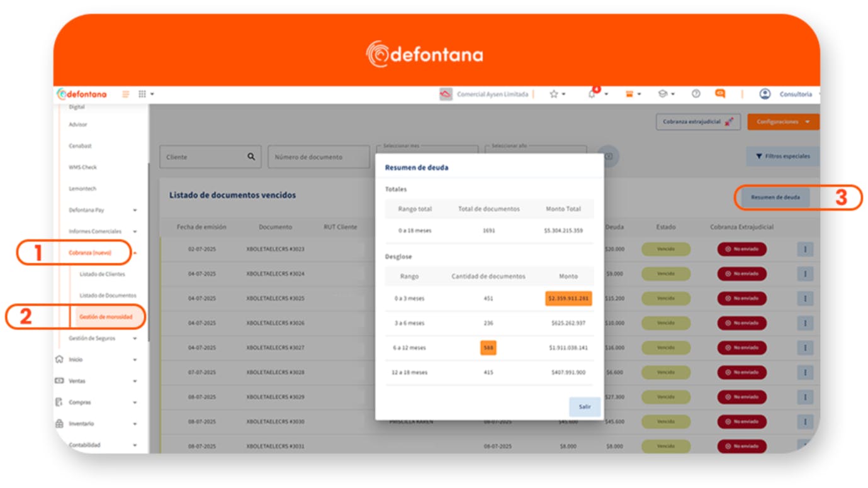Click the Resumen de deuda button
This screenshot has width=868, height=488.
point(775,197)
